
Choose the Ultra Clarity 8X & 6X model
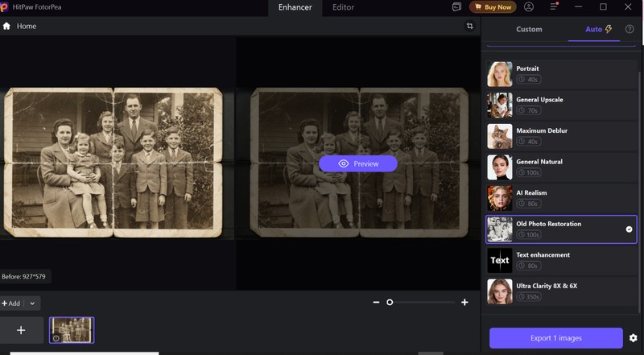pyautogui.click(x=561, y=291)
